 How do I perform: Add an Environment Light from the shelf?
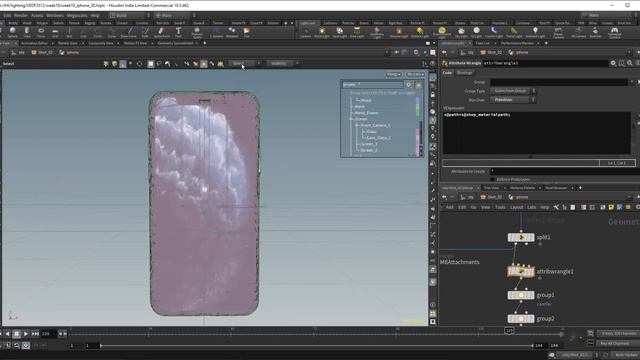pyautogui.click(x=442, y=32)
